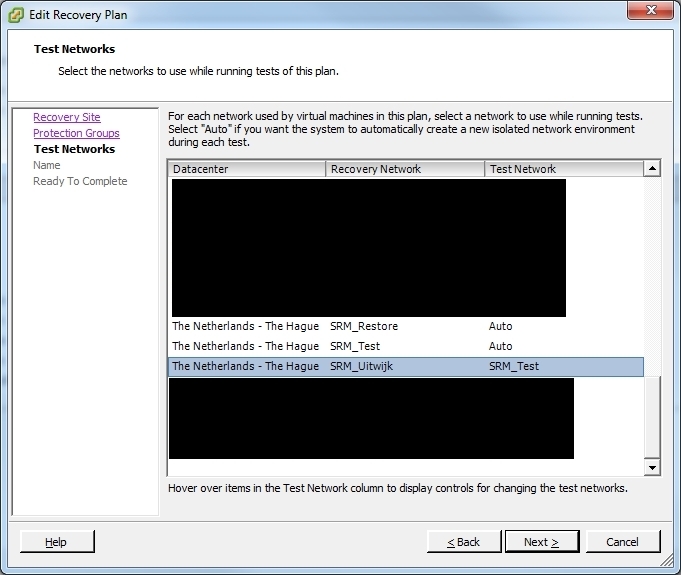Click the datacenter cell in SRM_Test row

245,346
